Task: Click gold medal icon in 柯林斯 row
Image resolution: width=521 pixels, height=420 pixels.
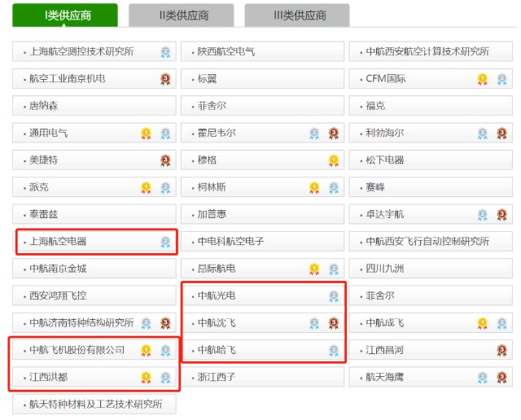Action: click(314, 187)
